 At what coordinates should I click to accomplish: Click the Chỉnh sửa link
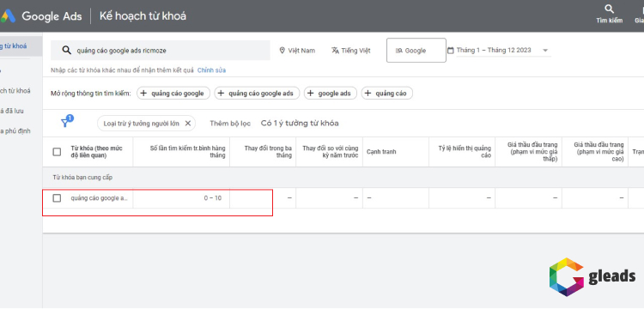[211, 70]
